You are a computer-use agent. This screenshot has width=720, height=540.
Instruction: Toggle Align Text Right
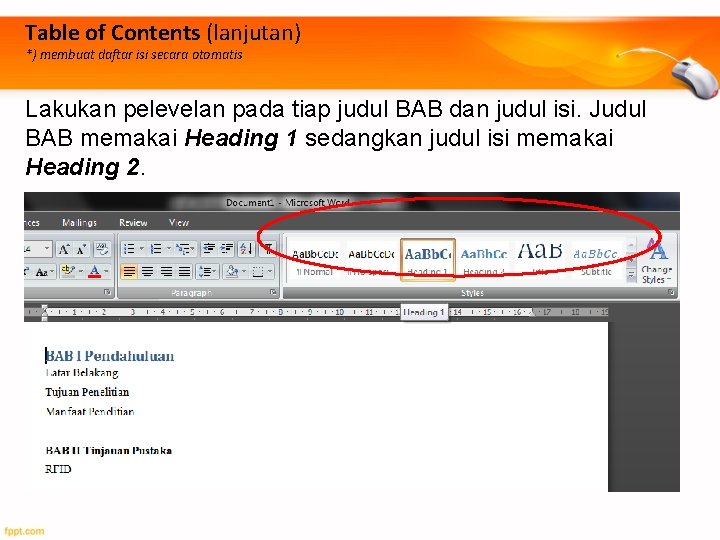coord(166,272)
